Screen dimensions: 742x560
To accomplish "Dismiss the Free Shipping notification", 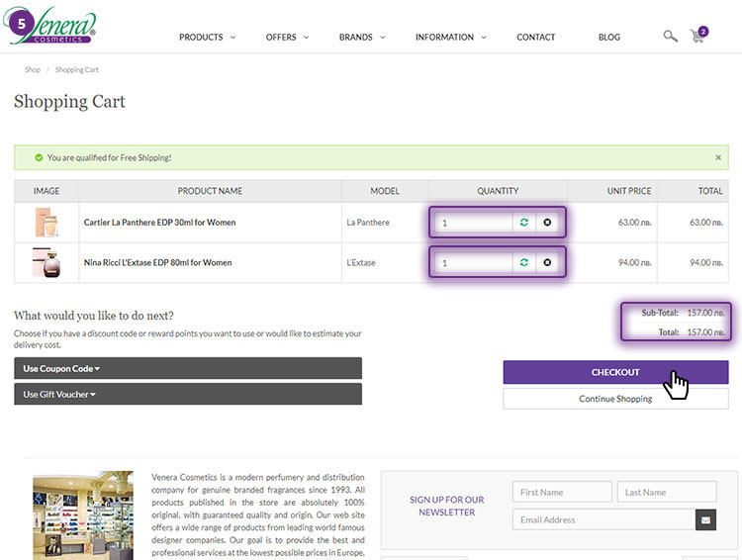I will point(718,157).
